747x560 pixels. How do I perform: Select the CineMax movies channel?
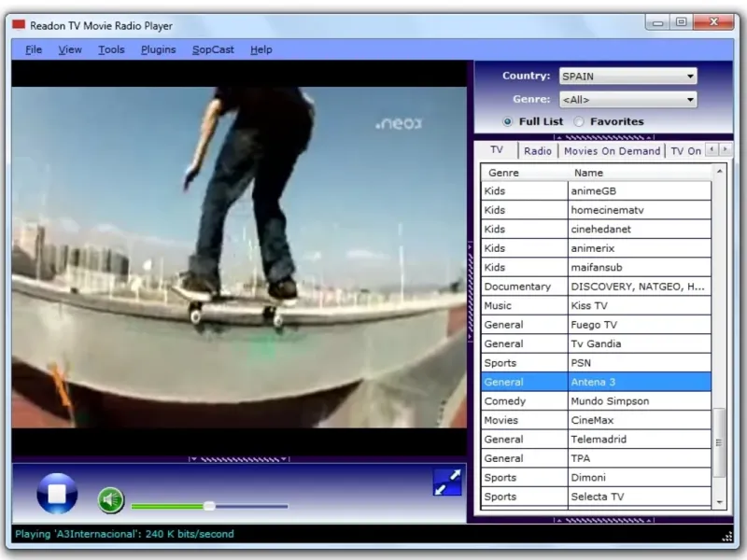click(596, 420)
